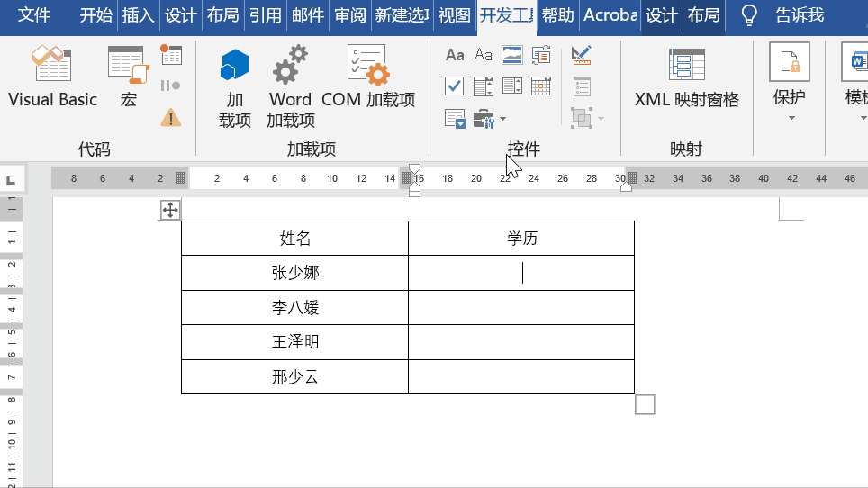Insert building block gallery control
Image resolution: width=868 pixels, height=488 pixels.
point(541,55)
